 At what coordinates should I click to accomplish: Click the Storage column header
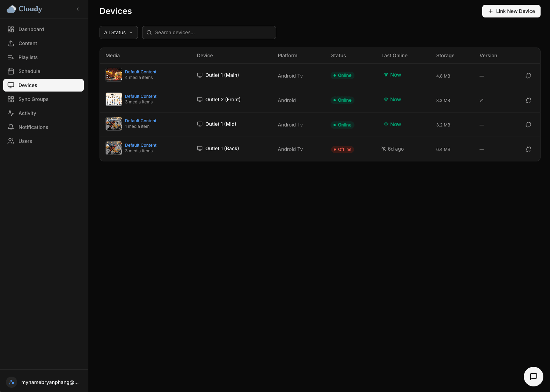click(x=445, y=56)
